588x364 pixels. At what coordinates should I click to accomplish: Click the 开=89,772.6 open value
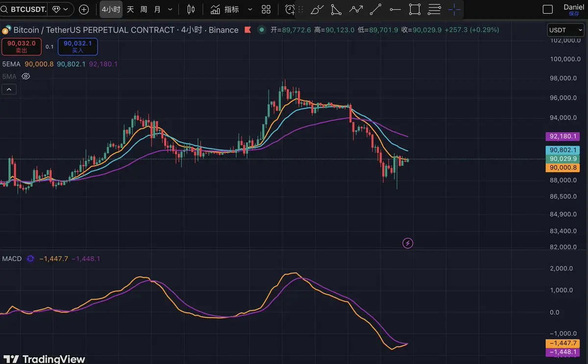pyautogui.click(x=291, y=30)
